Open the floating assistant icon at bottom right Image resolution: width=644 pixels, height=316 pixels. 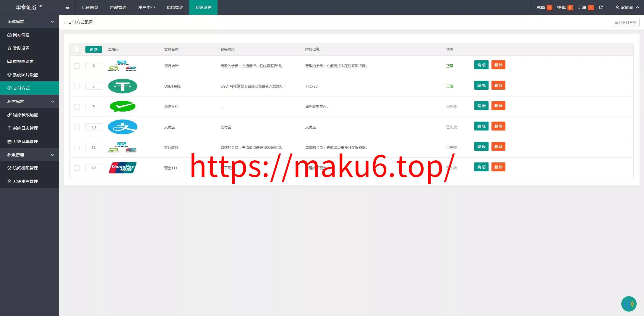coord(629,304)
